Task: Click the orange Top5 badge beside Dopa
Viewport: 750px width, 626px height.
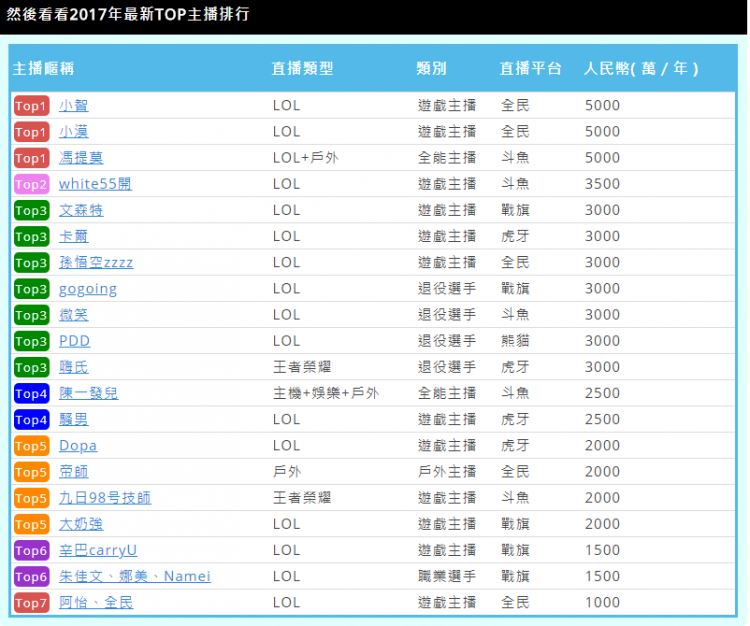Action: pyautogui.click(x=31, y=446)
